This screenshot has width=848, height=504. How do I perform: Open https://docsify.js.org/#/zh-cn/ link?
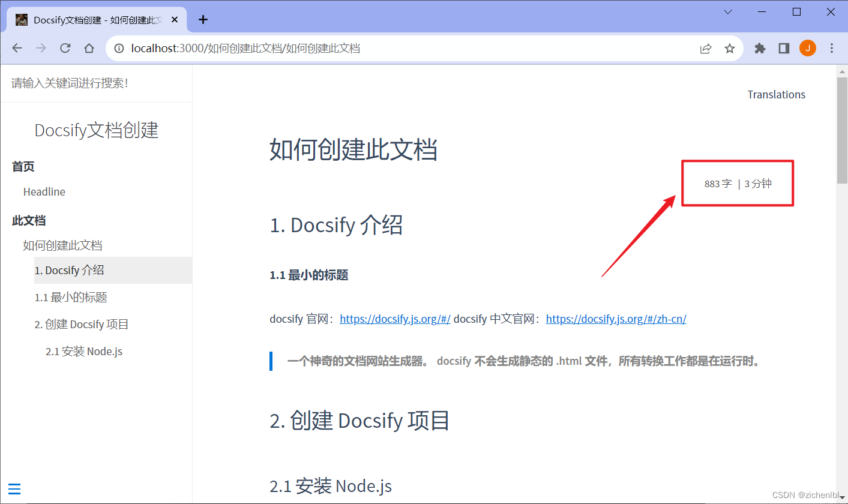pyautogui.click(x=616, y=319)
